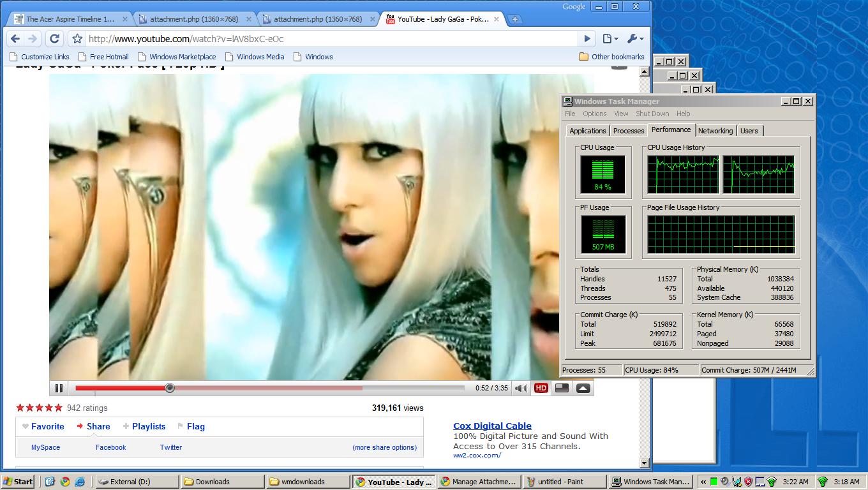Open the Downloads folder taskbar button
The image size is (868, 490).
[x=223, y=482]
